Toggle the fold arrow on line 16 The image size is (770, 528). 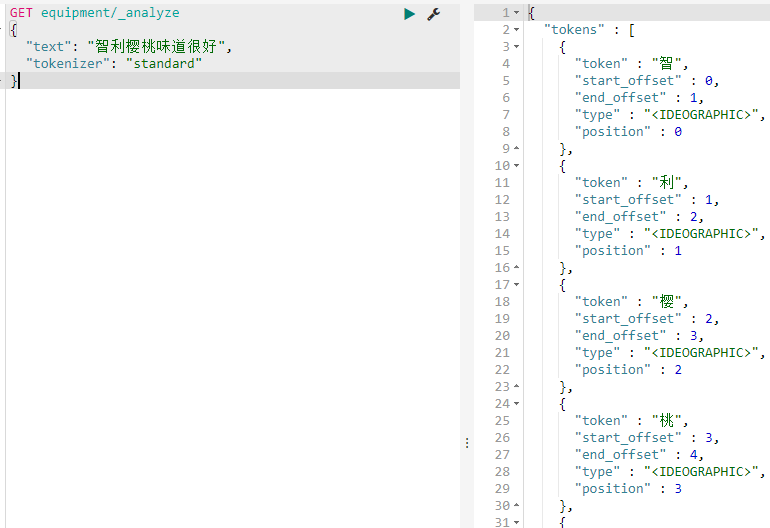[516, 268]
